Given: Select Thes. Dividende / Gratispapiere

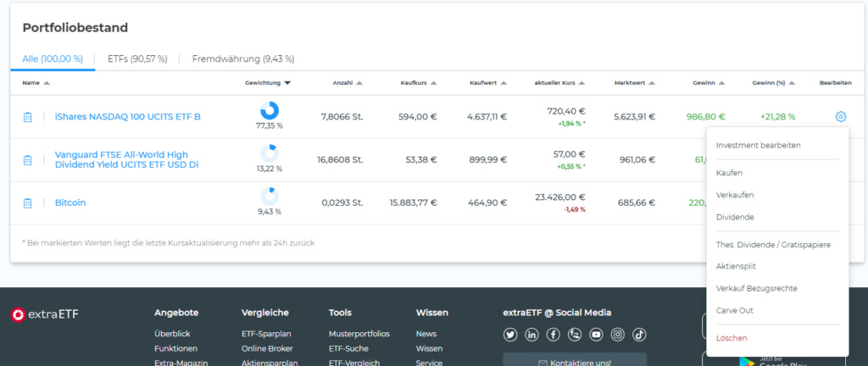Looking at the screenshot, I should click(773, 244).
